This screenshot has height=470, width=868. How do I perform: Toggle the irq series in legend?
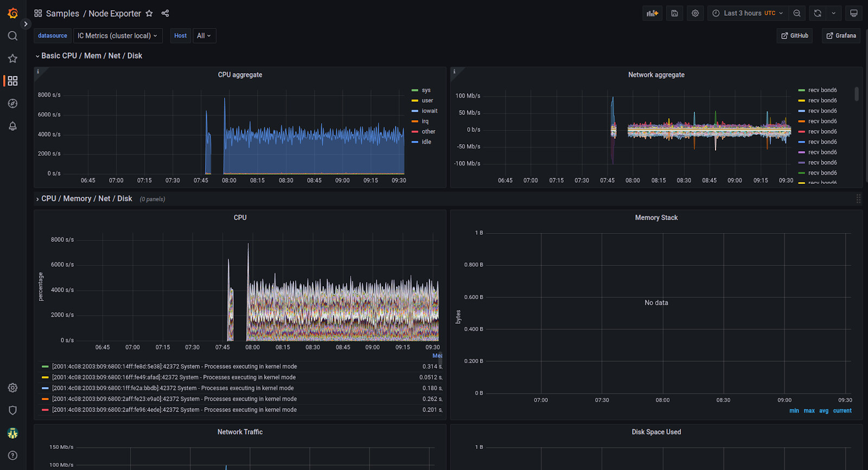[x=425, y=121]
